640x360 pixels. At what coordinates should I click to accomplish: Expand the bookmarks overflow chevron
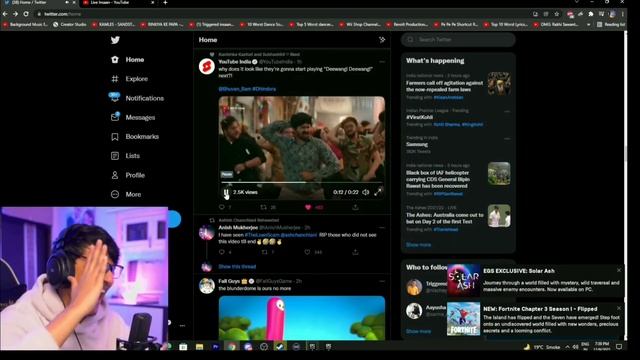point(588,24)
